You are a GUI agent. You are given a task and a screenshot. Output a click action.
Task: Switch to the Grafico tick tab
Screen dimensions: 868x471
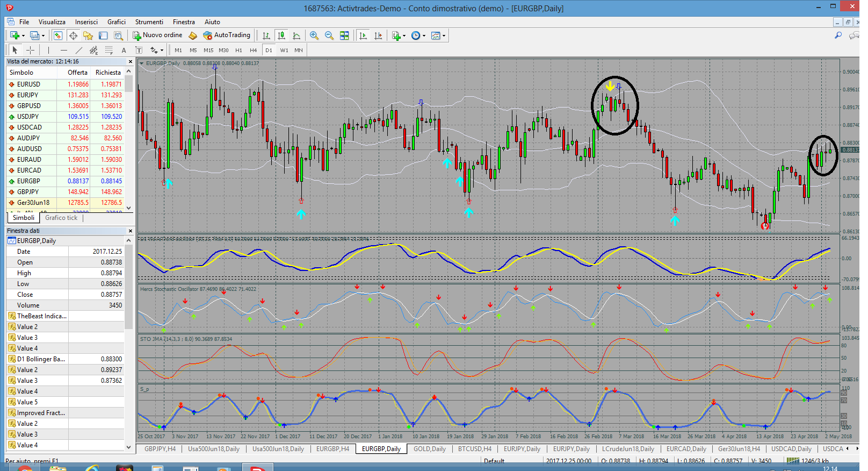pyautogui.click(x=61, y=218)
